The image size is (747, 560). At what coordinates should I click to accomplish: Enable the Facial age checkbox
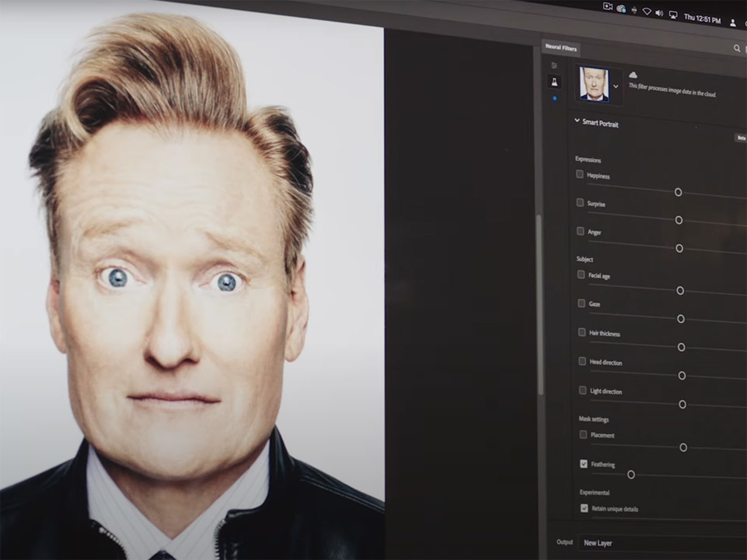pyautogui.click(x=581, y=274)
